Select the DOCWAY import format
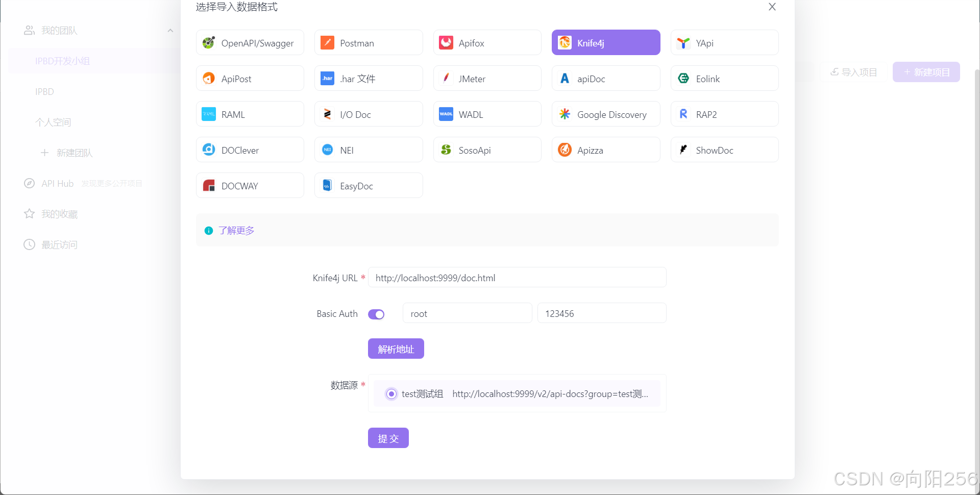 coord(250,186)
